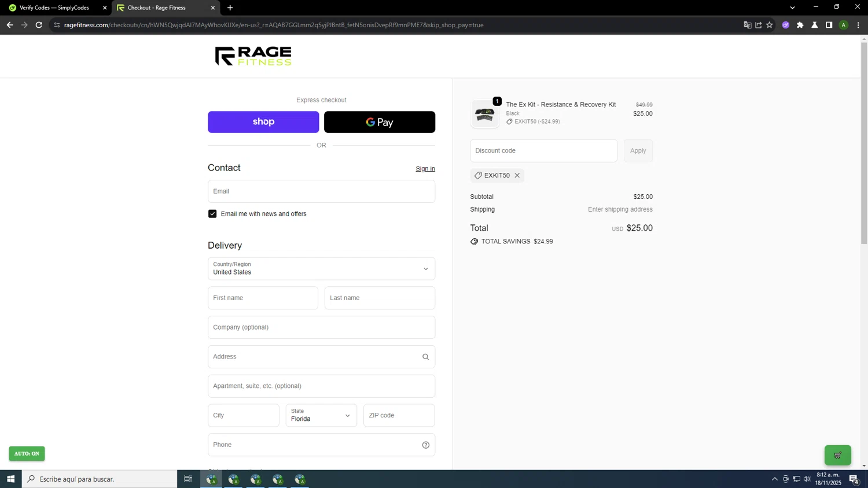Close the Checkout Rage Fitness tab
The image size is (868, 488).
tap(213, 8)
